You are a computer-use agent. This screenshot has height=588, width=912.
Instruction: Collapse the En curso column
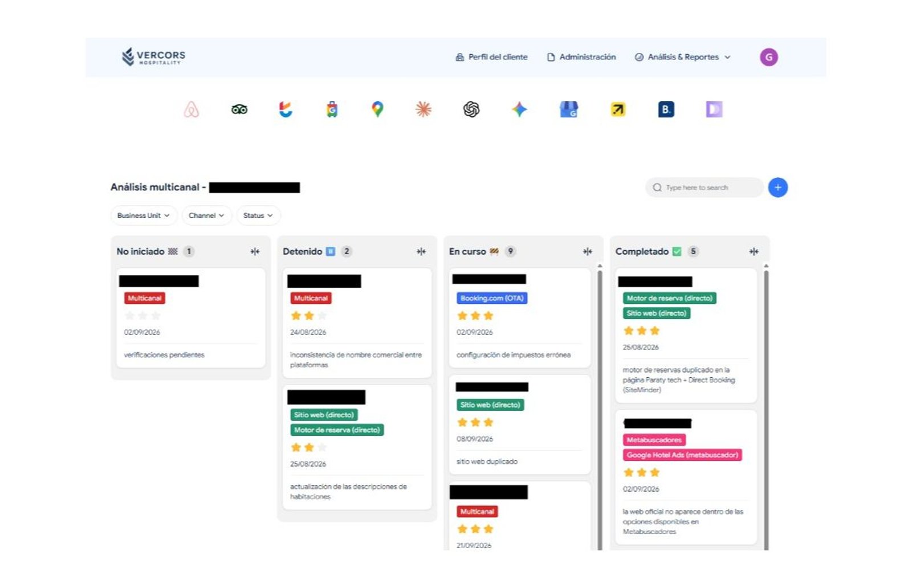tap(588, 251)
